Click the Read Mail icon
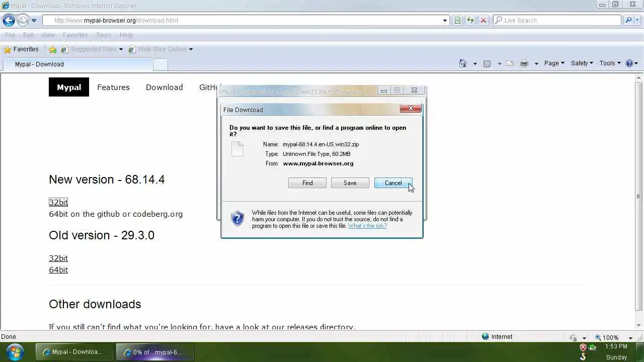The image size is (644, 362). tap(510, 63)
